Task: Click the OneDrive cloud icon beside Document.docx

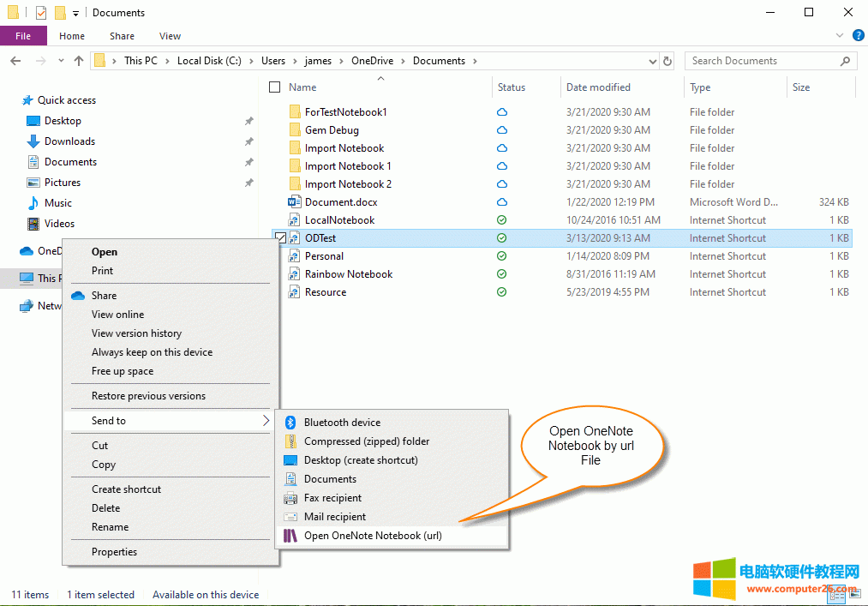Action: coord(501,201)
